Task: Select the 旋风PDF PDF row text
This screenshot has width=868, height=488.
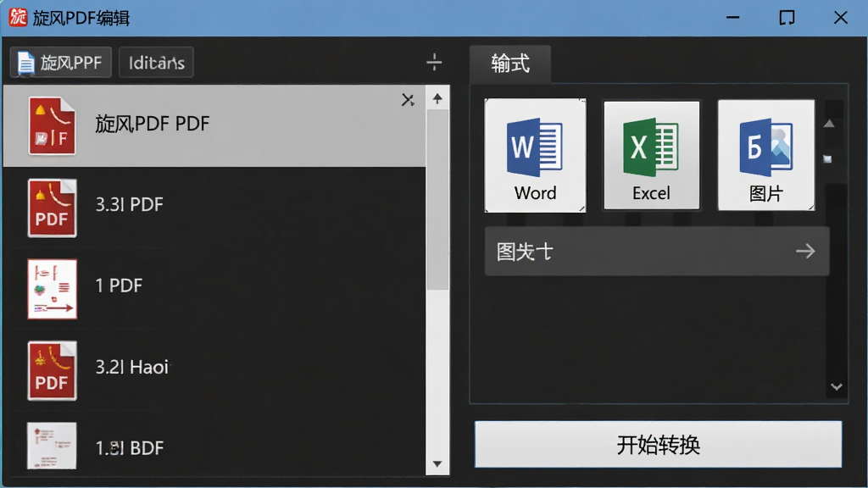Action: (x=153, y=124)
